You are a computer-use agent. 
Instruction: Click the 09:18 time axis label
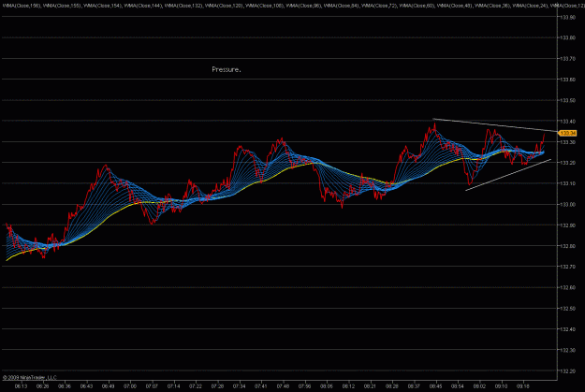pyautogui.click(x=523, y=386)
